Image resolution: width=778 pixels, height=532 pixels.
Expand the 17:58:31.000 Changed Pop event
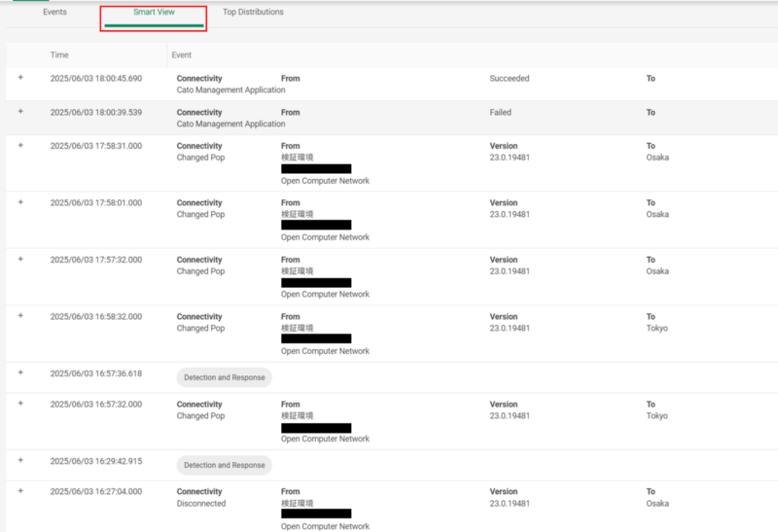point(20,146)
